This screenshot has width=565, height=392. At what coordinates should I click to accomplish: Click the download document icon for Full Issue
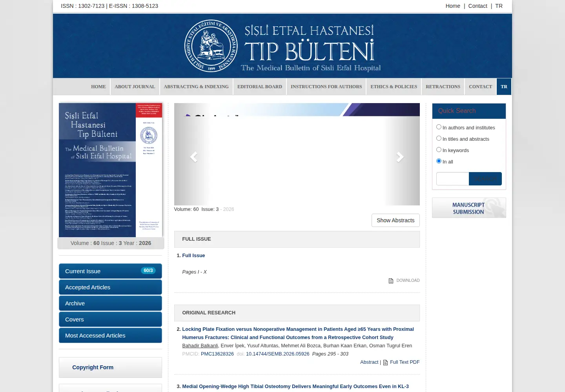point(391,281)
